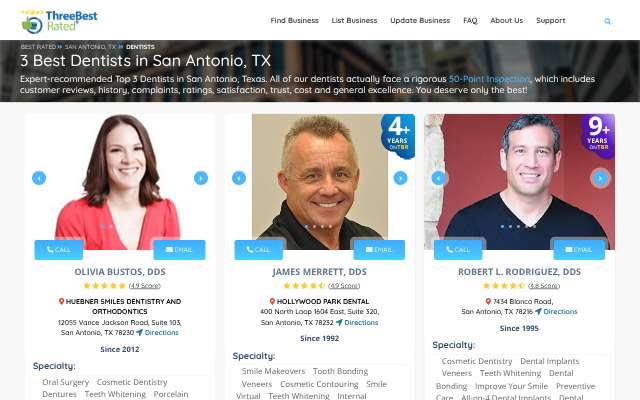The image size is (640, 400).
Task: Call Olivia Bustos, DDS
Action: [x=59, y=249]
